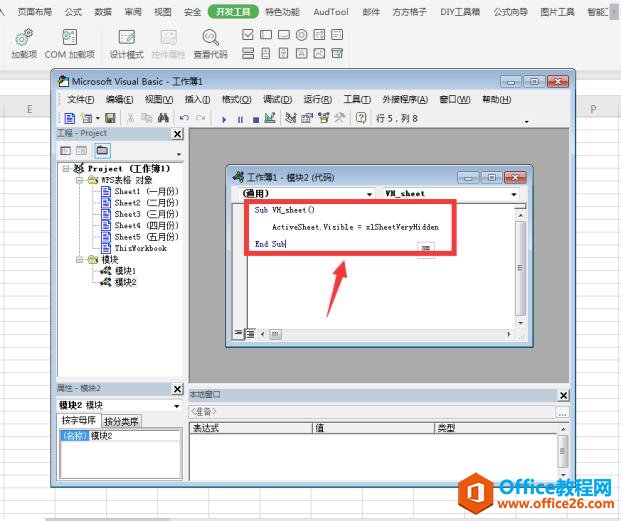This screenshot has width=621, height=521.
Task: Switch to 按字母序 properties tab
Action: (x=78, y=420)
